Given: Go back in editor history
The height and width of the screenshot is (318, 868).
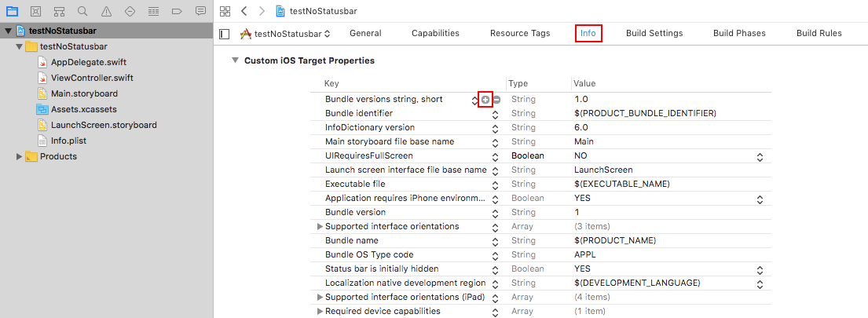Looking at the screenshot, I should [x=244, y=11].
